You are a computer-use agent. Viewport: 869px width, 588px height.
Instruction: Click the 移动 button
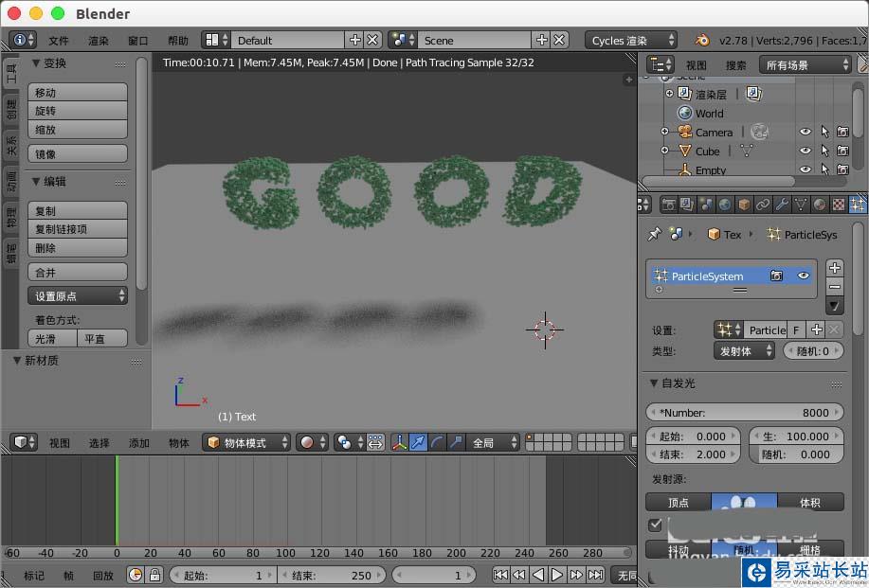[x=78, y=92]
